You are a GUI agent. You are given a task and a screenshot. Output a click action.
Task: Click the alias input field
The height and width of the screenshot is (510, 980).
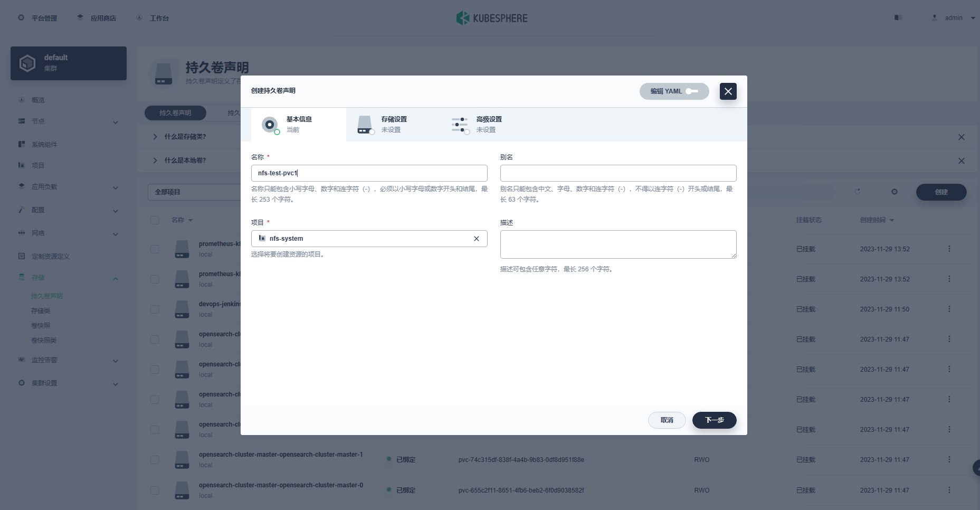618,173
